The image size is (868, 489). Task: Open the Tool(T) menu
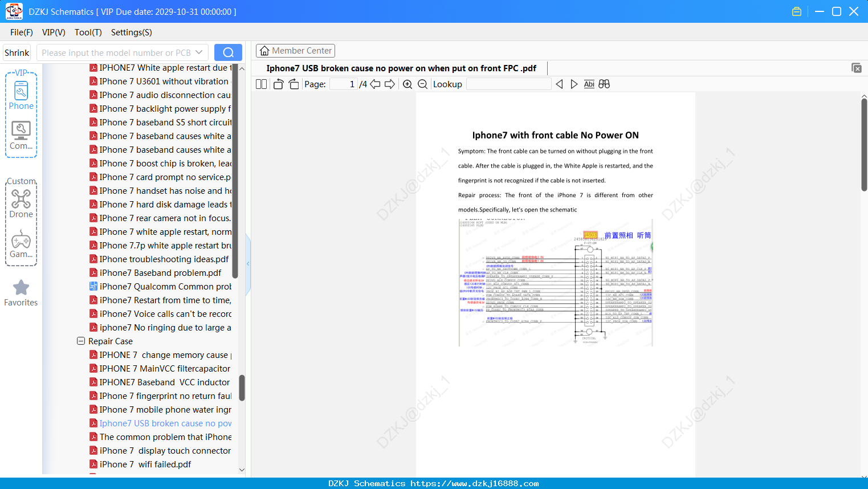click(88, 32)
